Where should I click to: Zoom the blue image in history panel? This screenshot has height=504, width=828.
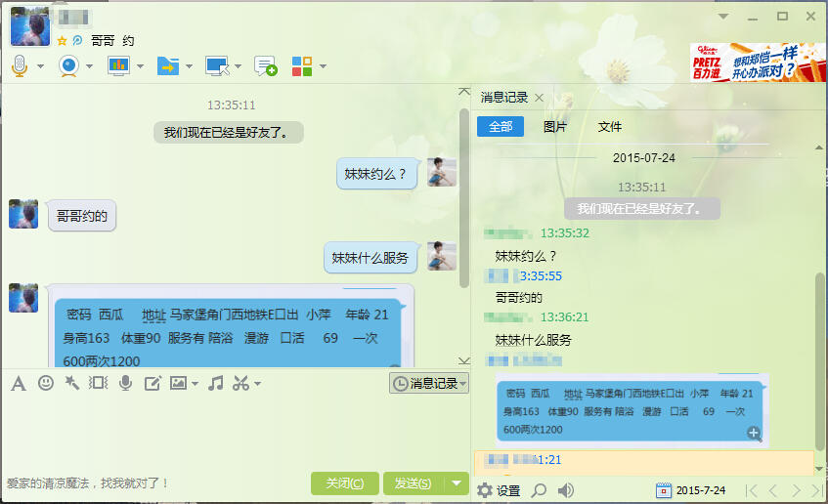click(x=753, y=434)
